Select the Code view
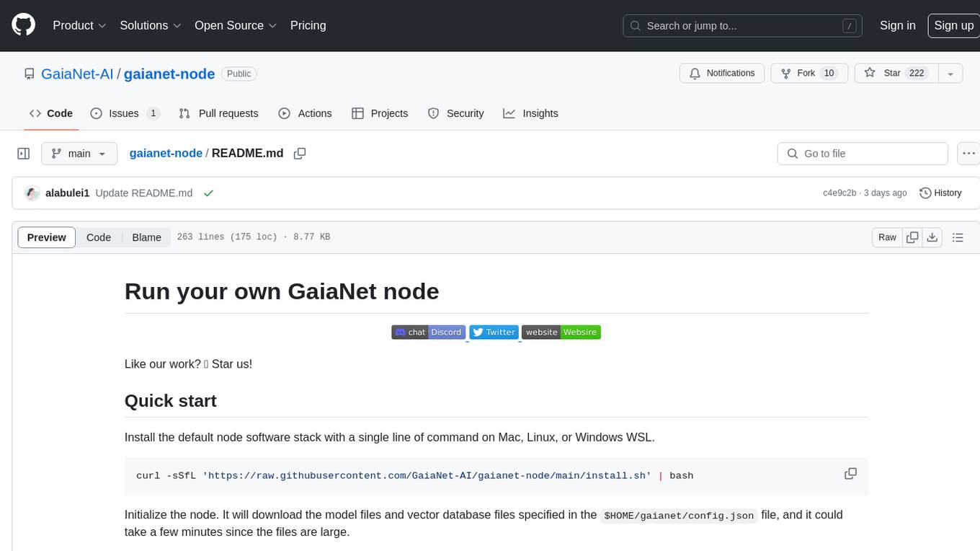 99,237
